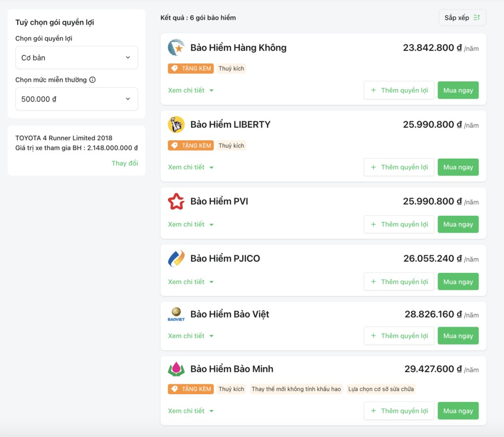Image resolution: width=504 pixels, height=437 pixels.
Task: Buy Bảo Hiểm Bảo Minh with Mua ngay
Action: coord(458,411)
